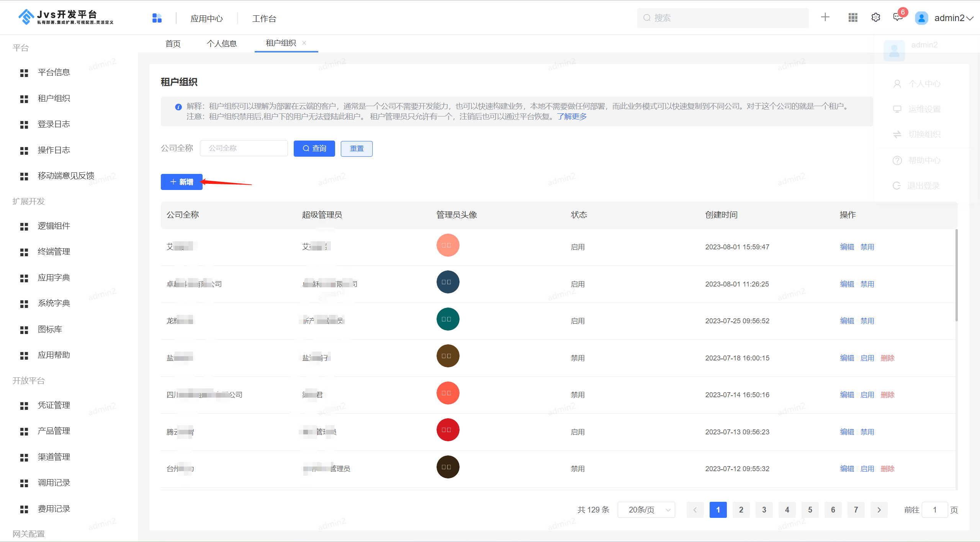Choose 退出登录 in the user menu
This screenshot has width=980, height=542.
pos(916,186)
